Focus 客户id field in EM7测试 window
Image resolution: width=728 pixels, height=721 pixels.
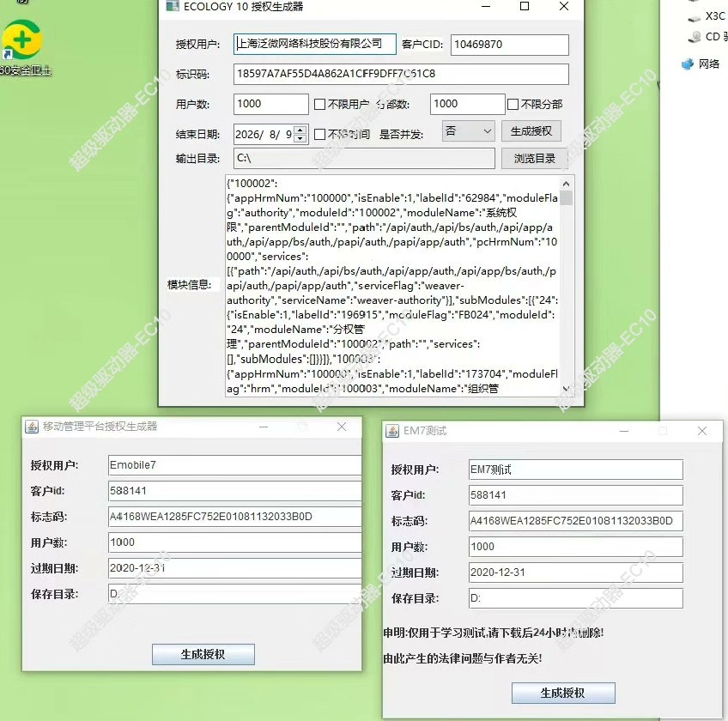tap(576, 495)
